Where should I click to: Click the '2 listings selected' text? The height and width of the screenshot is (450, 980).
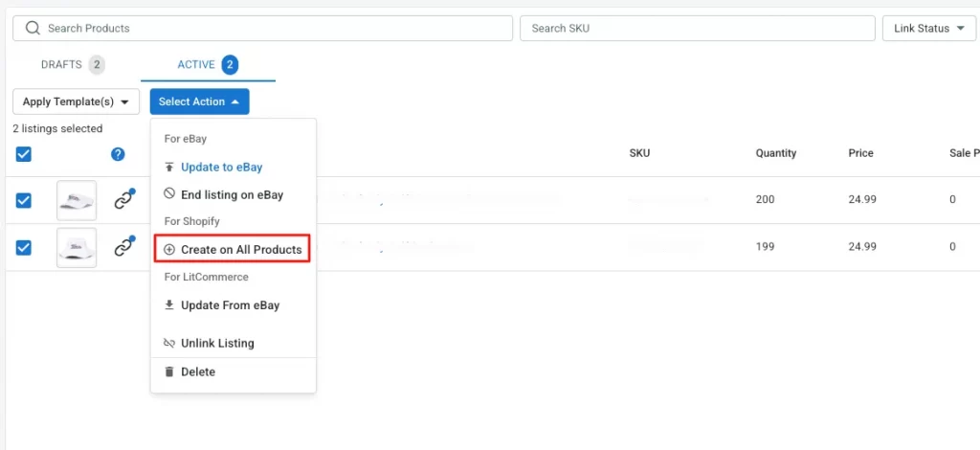coord(57,128)
